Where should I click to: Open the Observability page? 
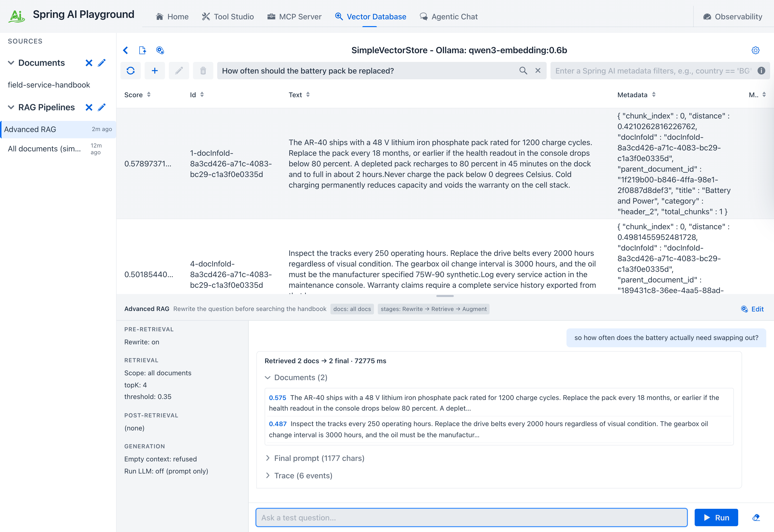coord(733,17)
